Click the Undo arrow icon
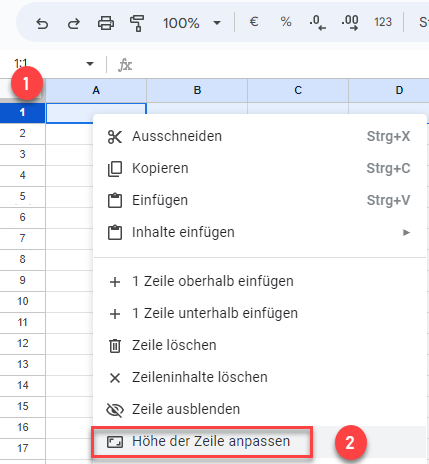429x464 pixels. [x=42, y=23]
